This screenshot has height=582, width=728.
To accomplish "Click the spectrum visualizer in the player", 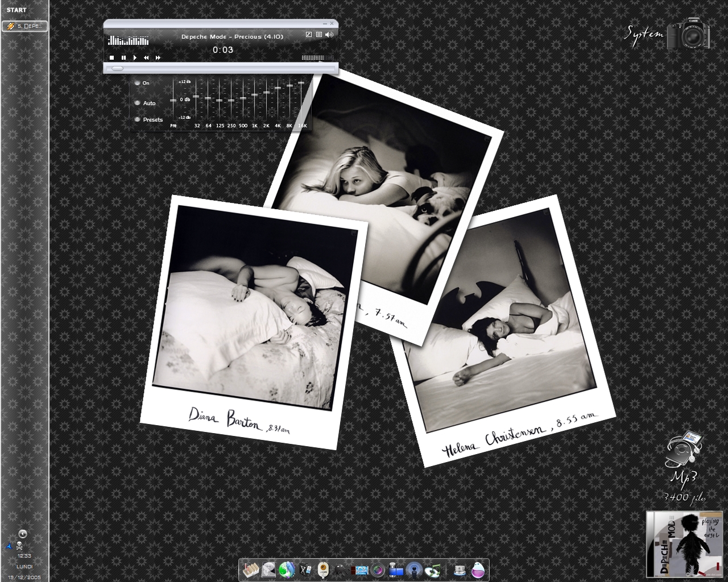I will pyautogui.click(x=129, y=40).
